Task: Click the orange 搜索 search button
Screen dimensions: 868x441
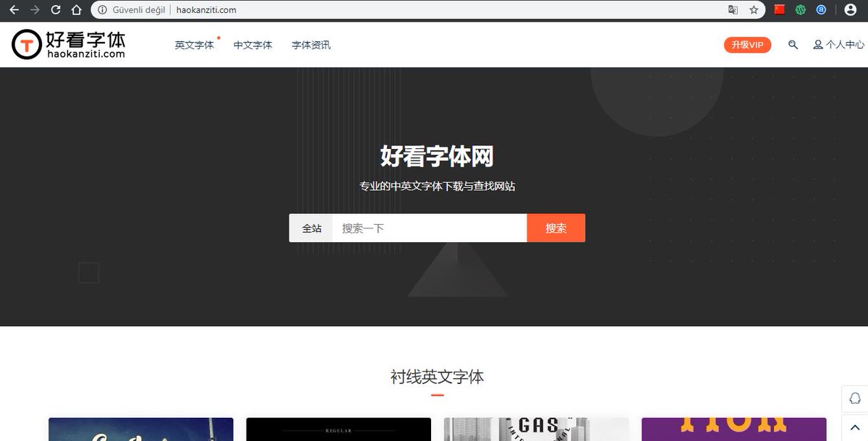Action: pyautogui.click(x=556, y=228)
